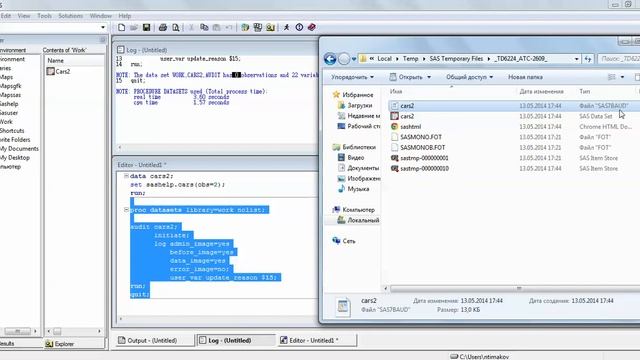Click the Find File toolbar icon
Image resolution: width=640 pixels, height=360 pixels.
(270, 27)
